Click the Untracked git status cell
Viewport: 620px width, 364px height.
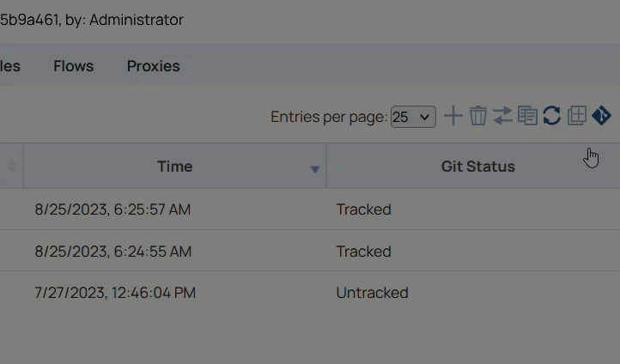372,293
